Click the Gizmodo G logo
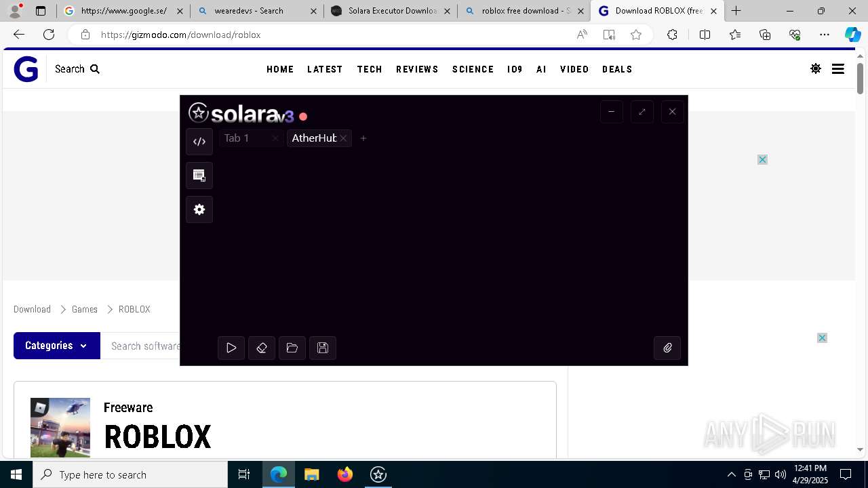 [26, 69]
